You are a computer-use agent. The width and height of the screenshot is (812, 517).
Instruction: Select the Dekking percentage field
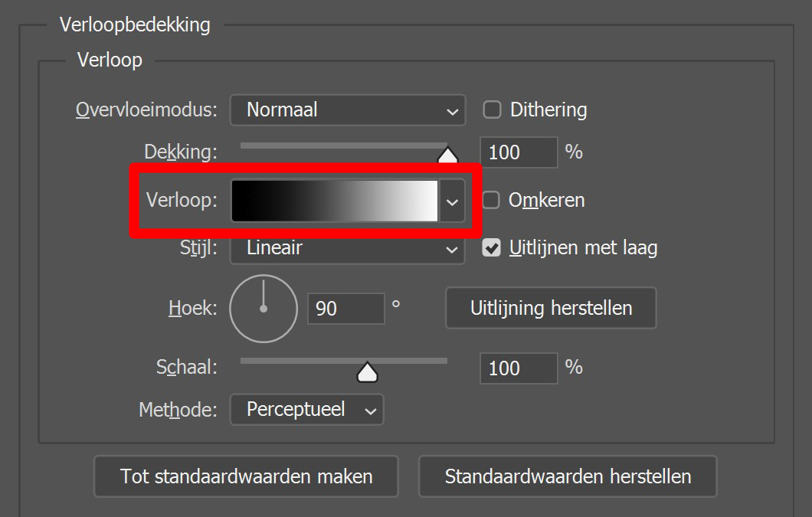pos(519,152)
